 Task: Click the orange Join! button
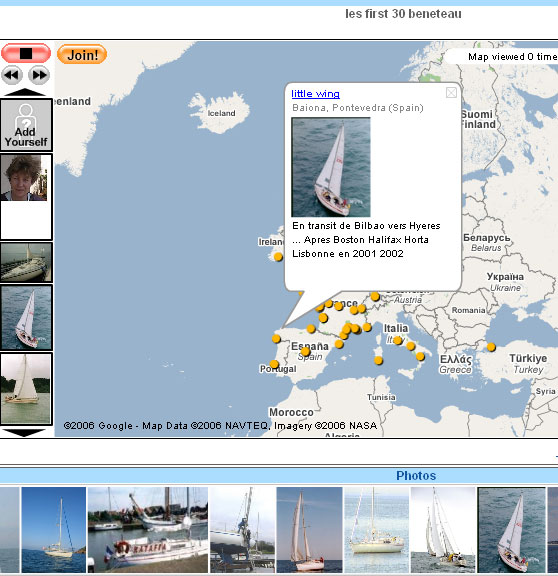coord(82,54)
